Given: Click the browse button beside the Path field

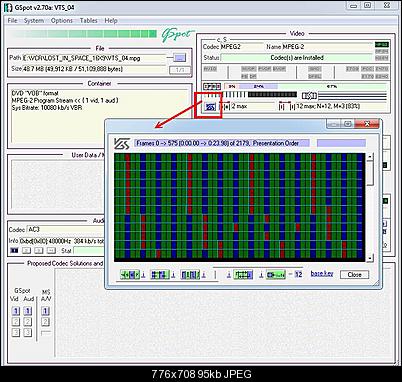Looking at the screenshot, I should 180,58.
